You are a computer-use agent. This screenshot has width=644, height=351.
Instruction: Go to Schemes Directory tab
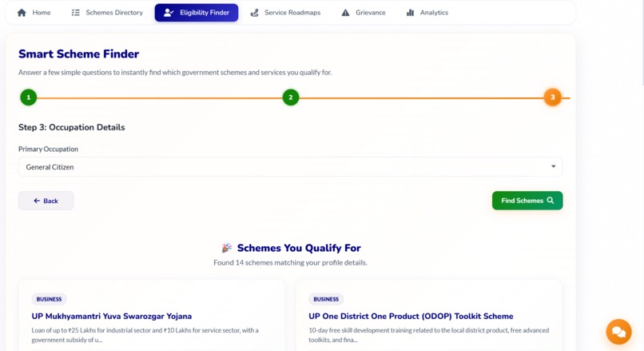[x=107, y=13]
